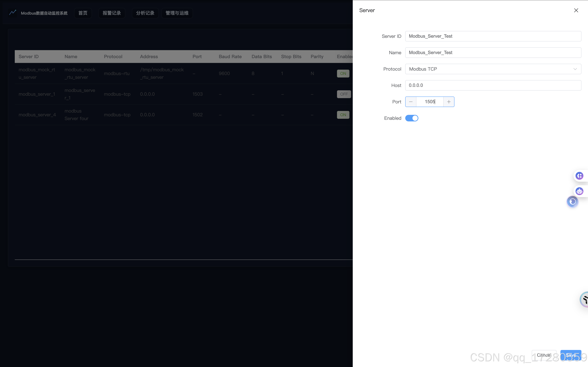Screen dimensions: 588x367
Task: Click the Modbus monitoring system logo icon
Action: 13,13
